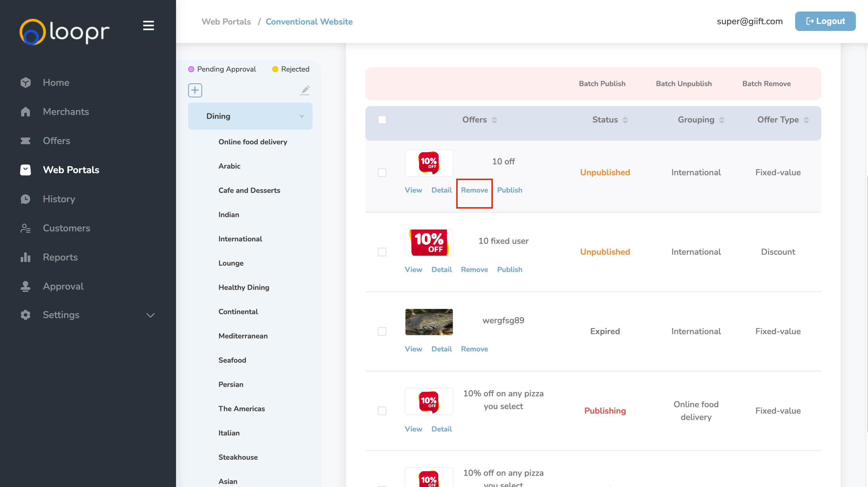Open Approval in sidebar
Image resolution: width=868 pixels, height=487 pixels.
(x=63, y=287)
